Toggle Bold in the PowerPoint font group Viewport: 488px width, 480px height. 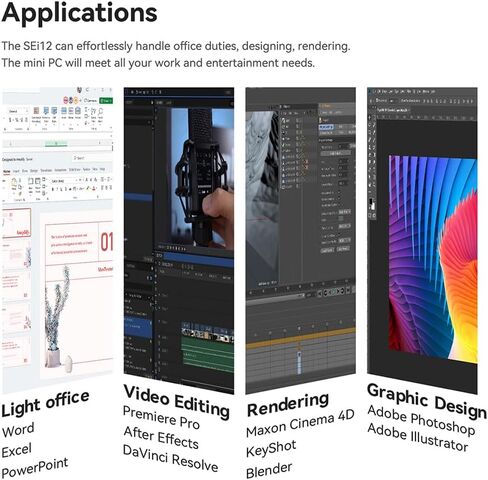(x=53, y=189)
